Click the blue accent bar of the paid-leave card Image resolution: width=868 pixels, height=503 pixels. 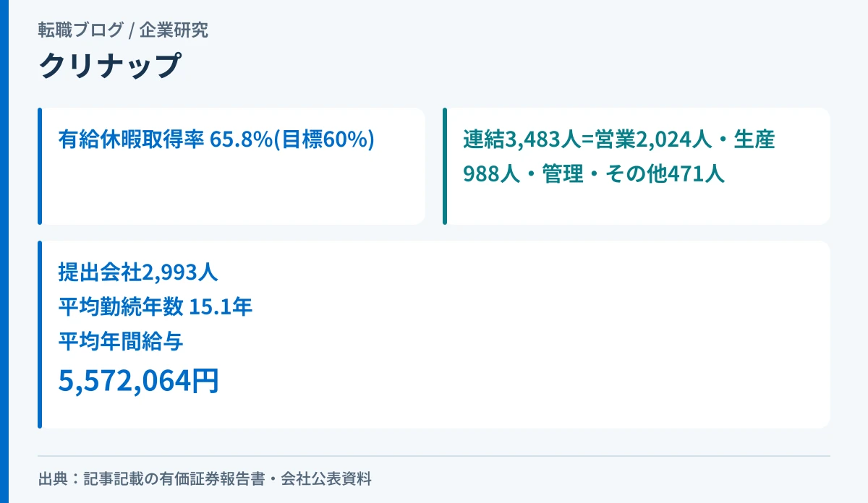[x=40, y=166]
